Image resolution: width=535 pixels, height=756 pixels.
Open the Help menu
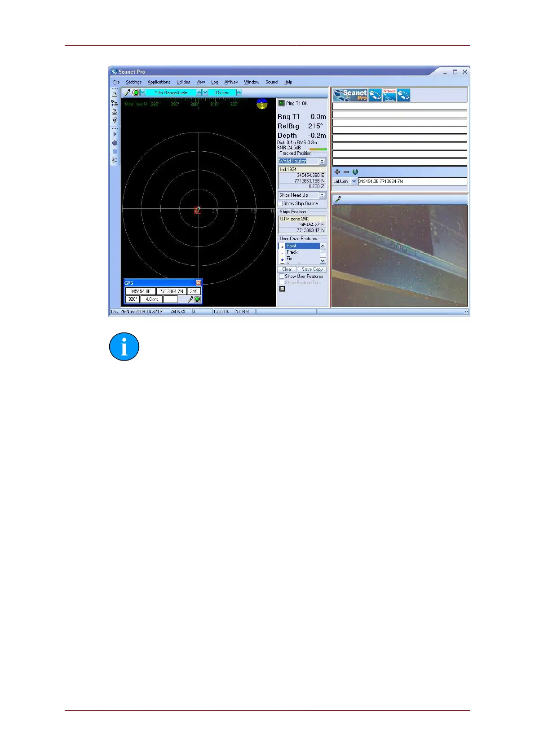(288, 82)
